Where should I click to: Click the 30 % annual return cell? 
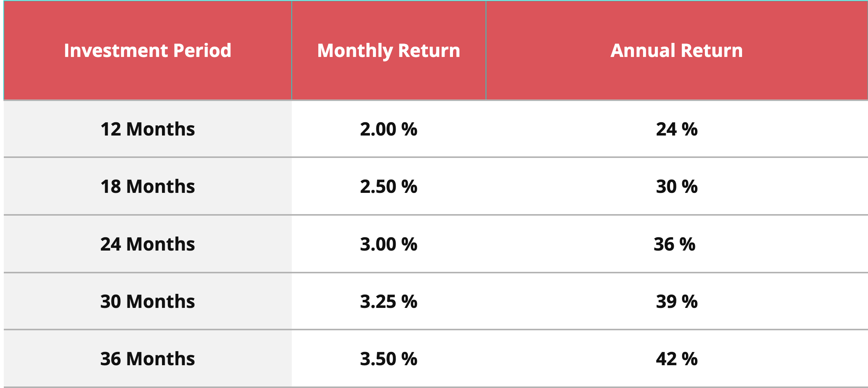point(676,186)
